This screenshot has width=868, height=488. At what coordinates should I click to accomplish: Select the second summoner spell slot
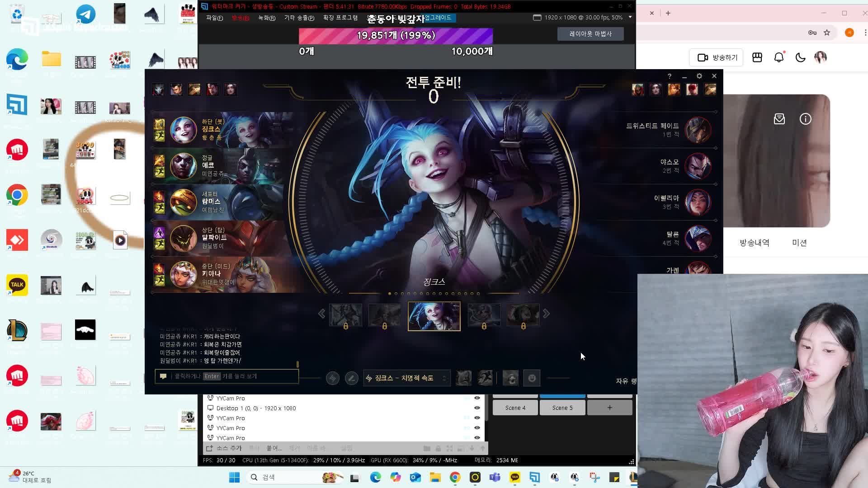485,378
